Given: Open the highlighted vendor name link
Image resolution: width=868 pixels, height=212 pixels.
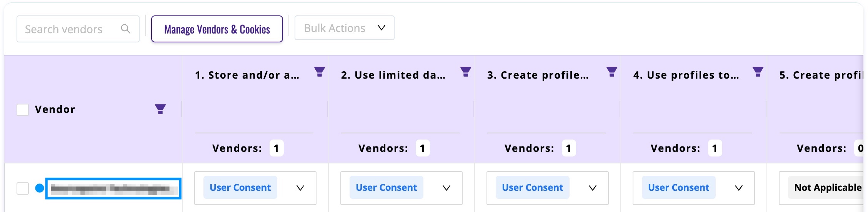Looking at the screenshot, I should 113,188.
